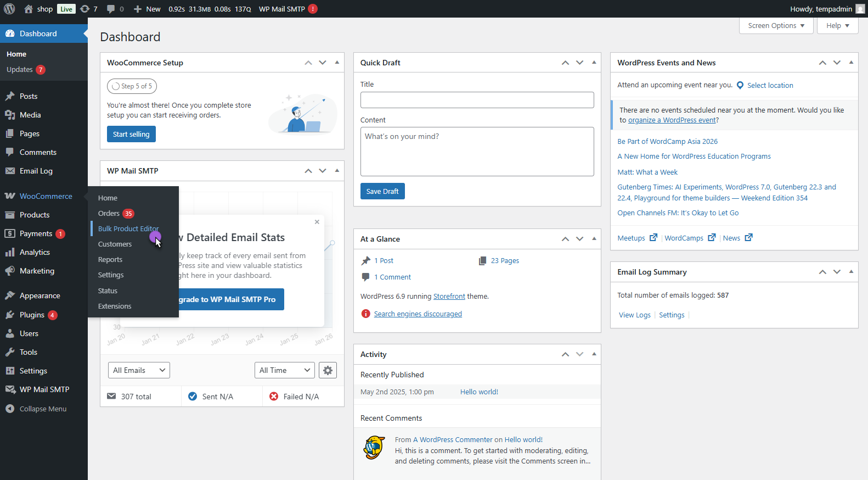Viewport: 868px width, 480px height.
Task: Open Orders in the WooCommerce submenu
Action: (x=109, y=213)
